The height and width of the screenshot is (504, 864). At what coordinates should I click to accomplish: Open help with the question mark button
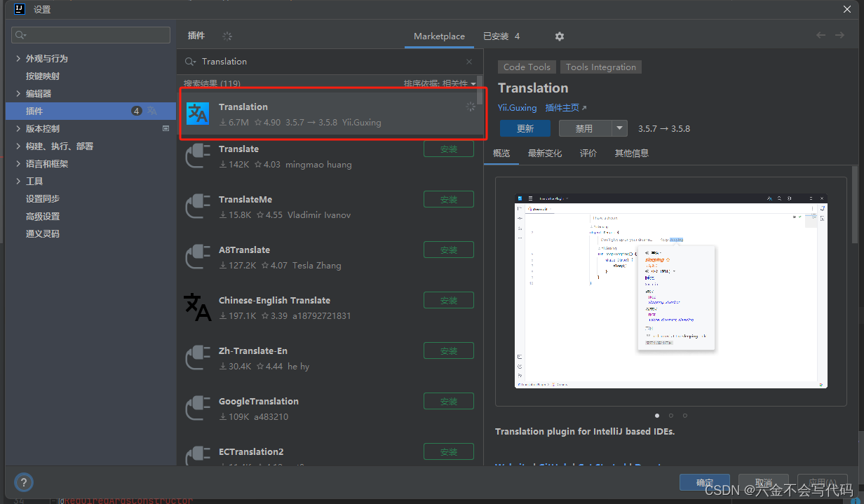pos(24,482)
